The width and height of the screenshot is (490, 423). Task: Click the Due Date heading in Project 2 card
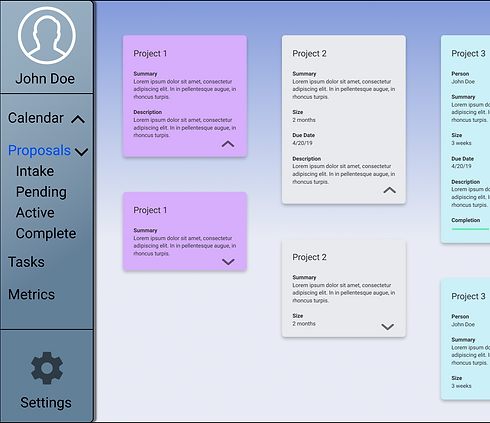pyautogui.click(x=304, y=135)
